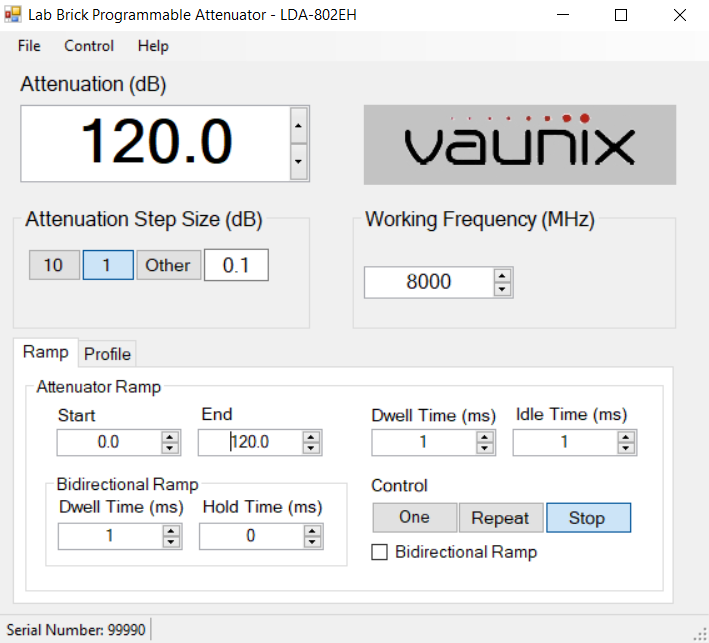Increase attenuation with the up arrow
The width and height of the screenshot is (709, 643).
(x=297, y=126)
